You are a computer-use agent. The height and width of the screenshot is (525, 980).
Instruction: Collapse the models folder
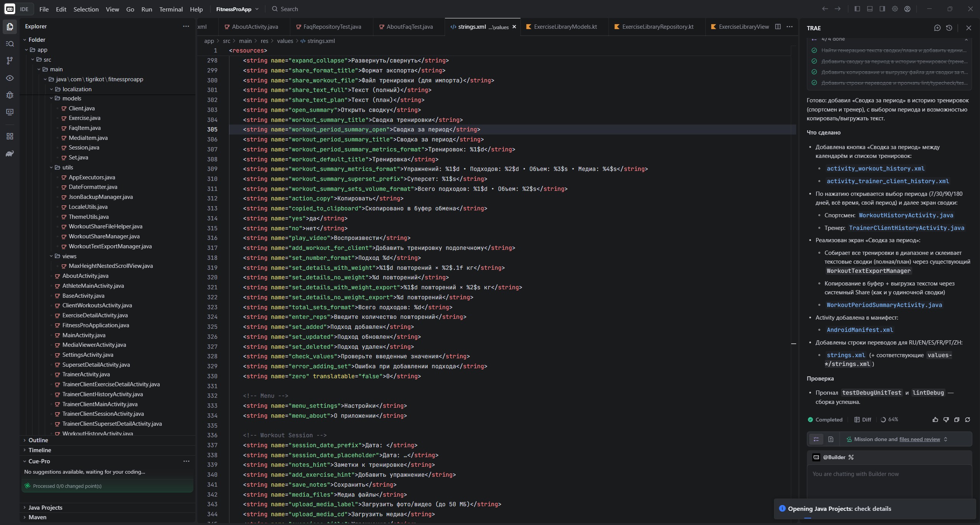(x=51, y=98)
